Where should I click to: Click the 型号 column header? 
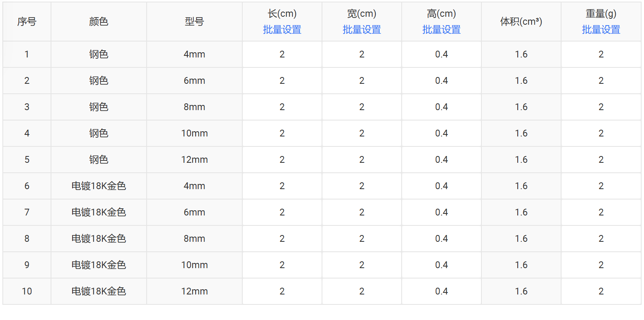click(194, 22)
